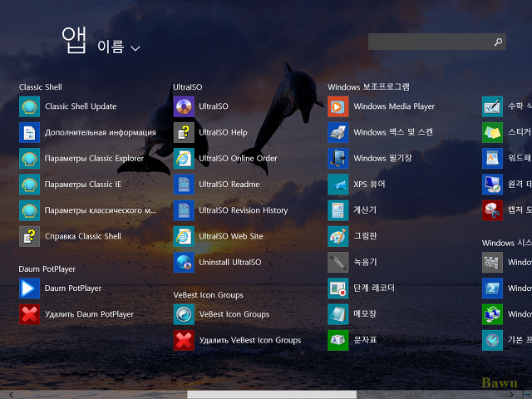Open Параметры Classic Explorer shell icon
532x399 pixels.
click(30, 159)
